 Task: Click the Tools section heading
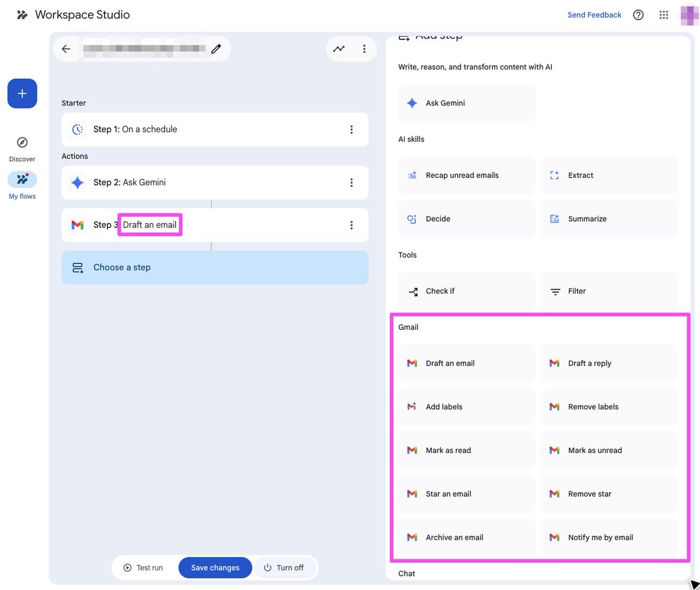[407, 255]
